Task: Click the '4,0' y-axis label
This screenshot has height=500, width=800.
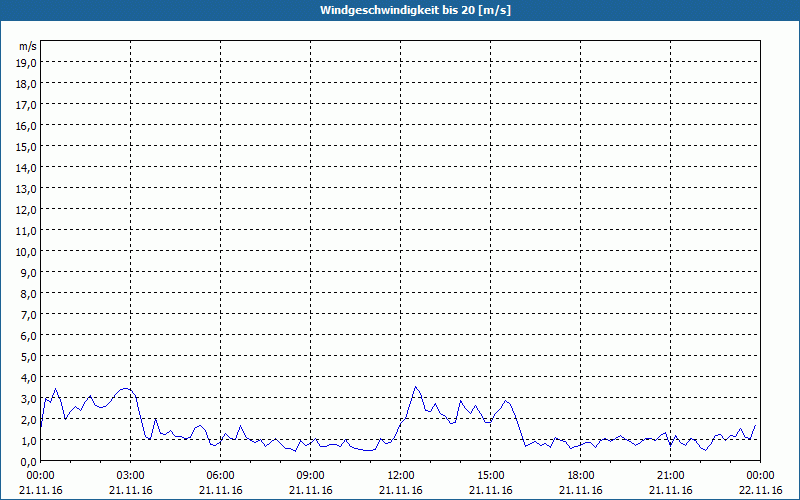Action: coord(30,378)
